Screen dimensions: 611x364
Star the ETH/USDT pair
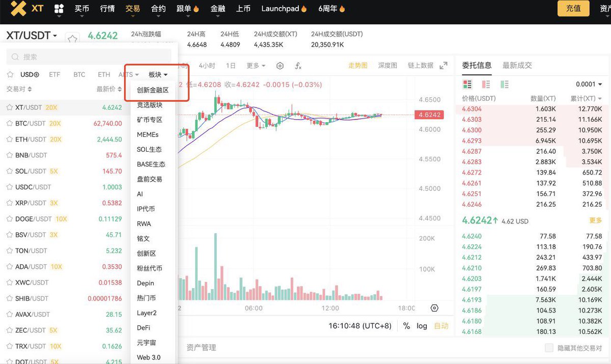pyautogui.click(x=9, y=139)
